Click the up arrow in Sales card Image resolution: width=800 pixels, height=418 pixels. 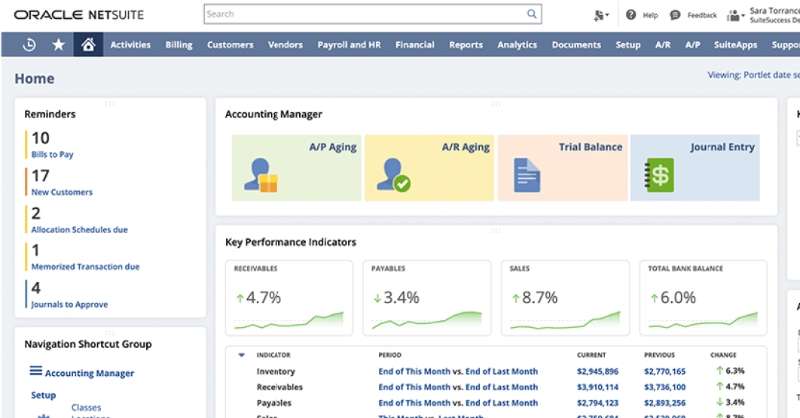tap(516, 298)
